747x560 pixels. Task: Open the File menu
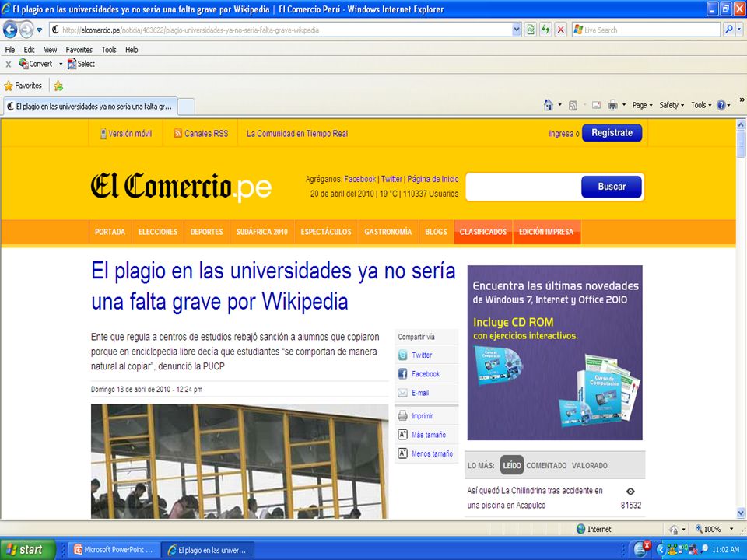click(10, 50)
